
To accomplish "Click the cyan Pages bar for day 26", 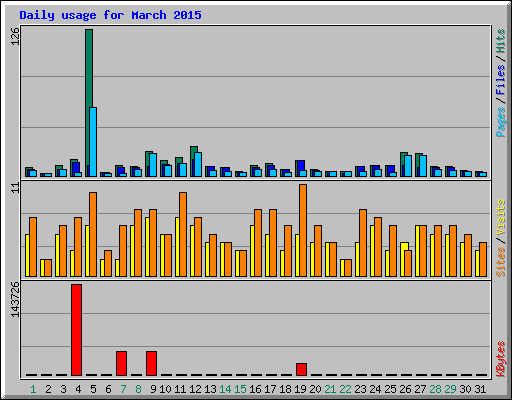I will click(x=408, y=166).
